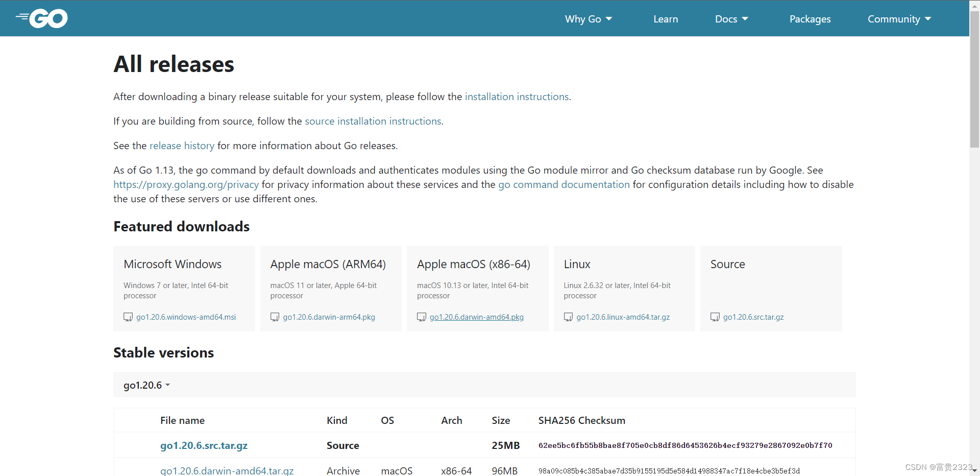Click the checksum starting with 62ee5bc6
This screenshot has height=476, width=980.
pyautogui.click(x=685, y=445)
